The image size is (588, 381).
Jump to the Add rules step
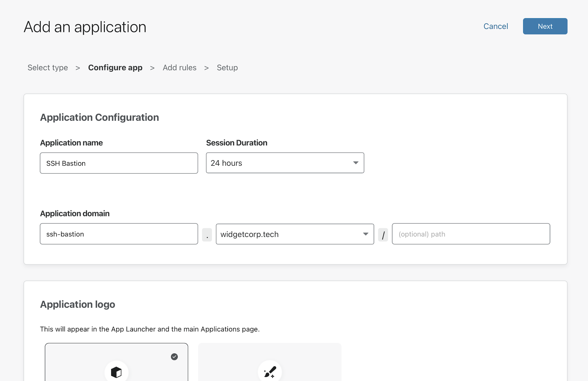[180, 67]
